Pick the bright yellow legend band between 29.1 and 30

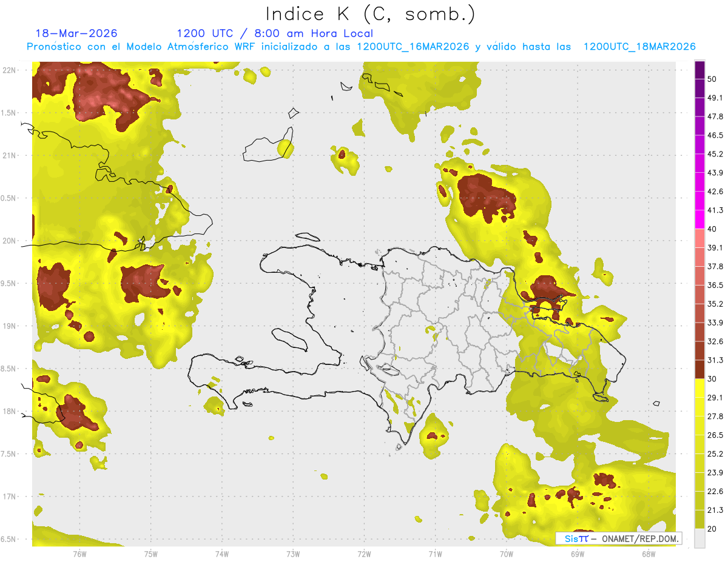pos(699,388)
